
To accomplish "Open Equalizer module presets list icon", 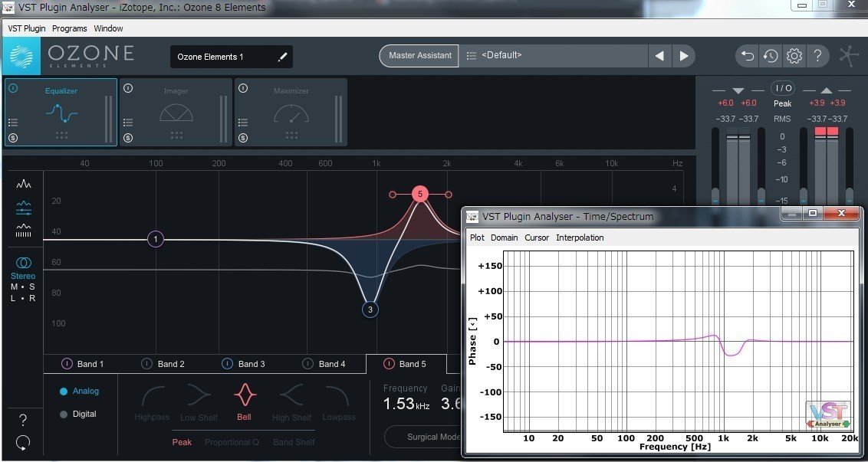I will [x=13, y=123].
